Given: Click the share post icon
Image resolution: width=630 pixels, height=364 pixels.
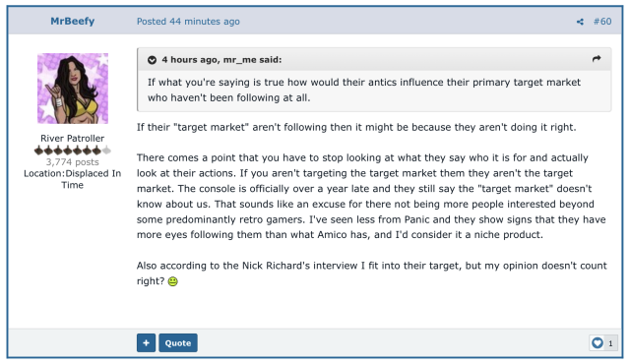Looking at the screenshot, I should tap(580, 22).
